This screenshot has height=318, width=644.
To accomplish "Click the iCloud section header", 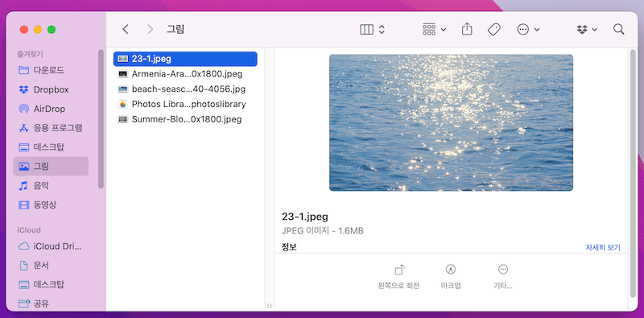I will [29, 230].
